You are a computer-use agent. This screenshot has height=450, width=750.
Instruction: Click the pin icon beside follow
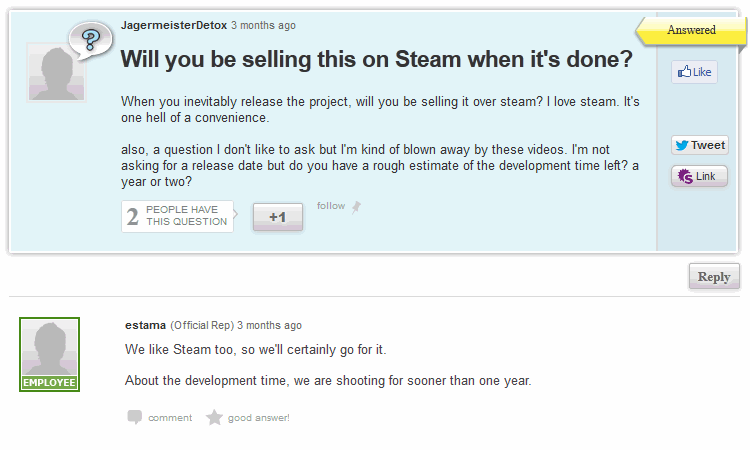click(x=356, y=207)
